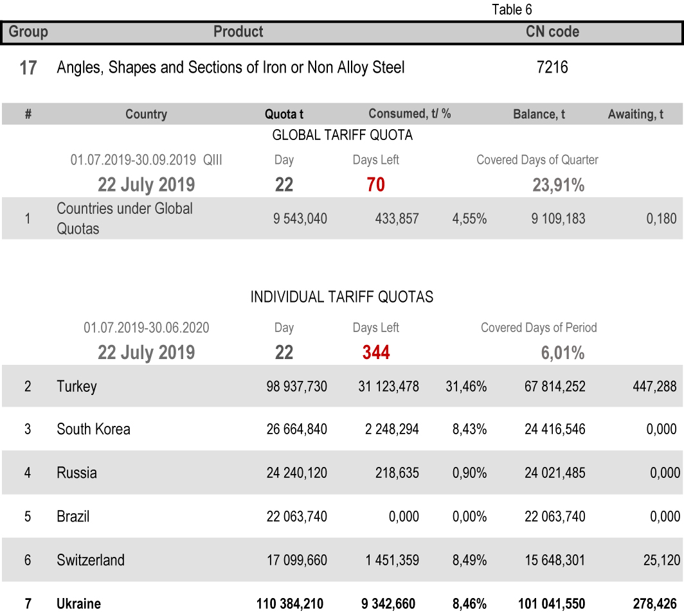Select the red 70 days left value
This screenshot has width=684, height=616.
click(375, 185)
